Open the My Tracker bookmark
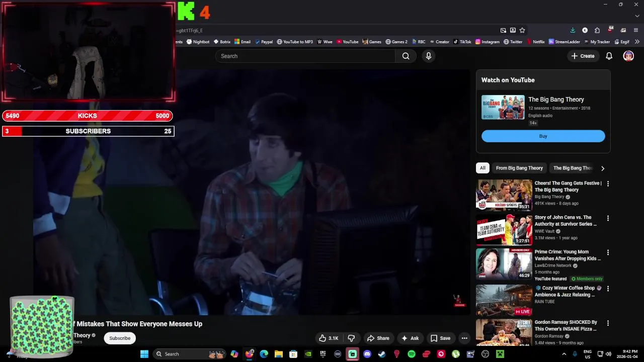 [x=596, y=42]
